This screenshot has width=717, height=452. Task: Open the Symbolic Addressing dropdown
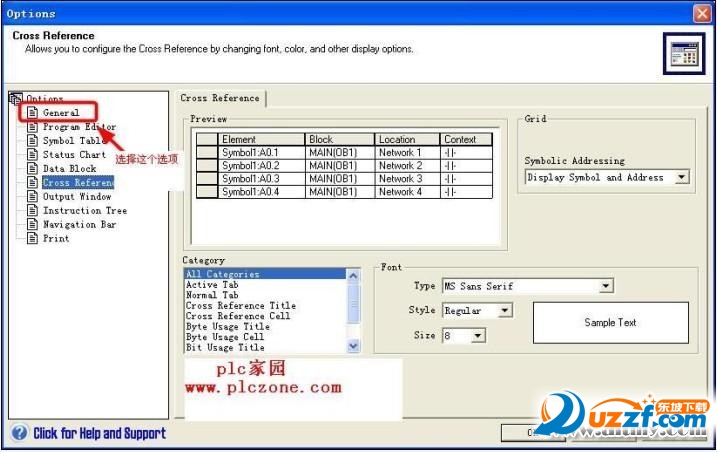click(x=682, y=177)
